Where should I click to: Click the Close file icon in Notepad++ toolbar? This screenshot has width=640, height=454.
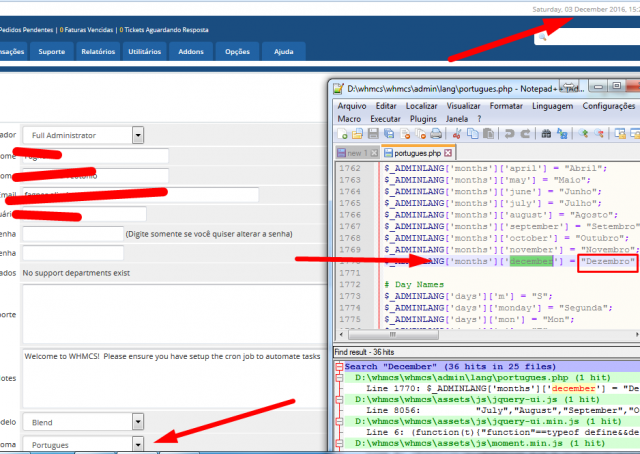coord(405,134)
